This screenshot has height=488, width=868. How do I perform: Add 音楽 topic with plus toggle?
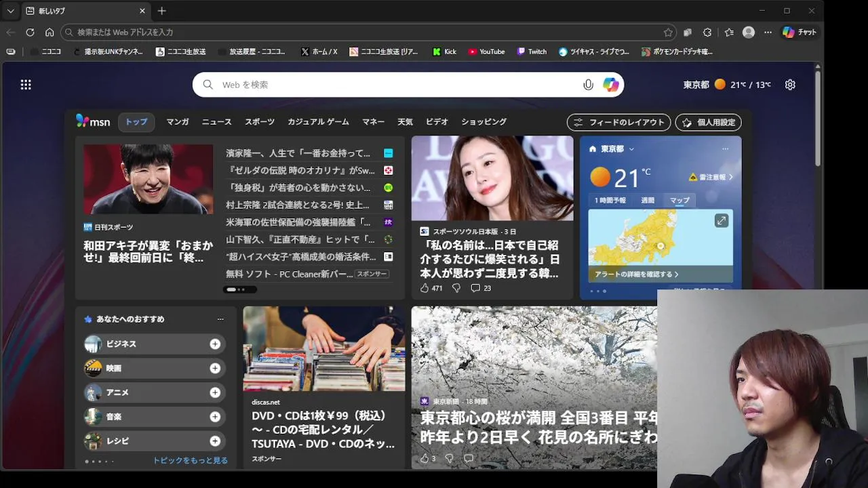(215, 417)
